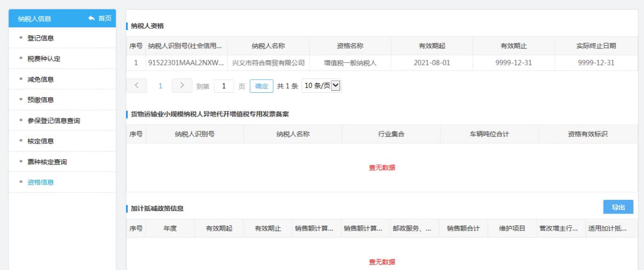Click the 兴义市符合商贸有限公司 taxpayer name cell

(268, 63)
